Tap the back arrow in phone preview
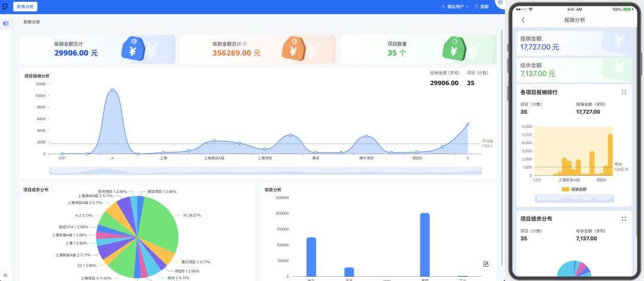The width and height of the screenshot is (644, 281). [x=523, y=20]
